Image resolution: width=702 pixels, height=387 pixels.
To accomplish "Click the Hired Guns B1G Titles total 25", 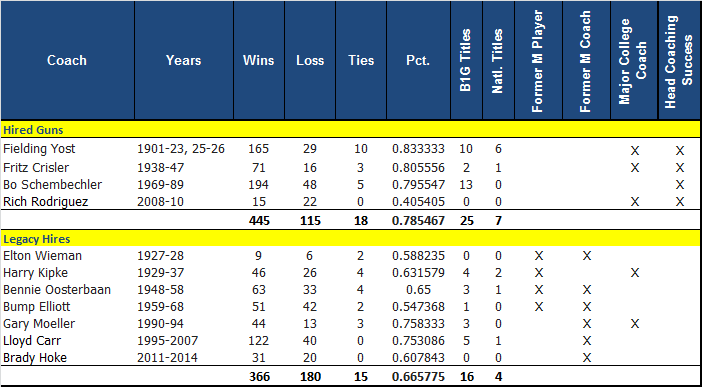I will pyautogui.click(x=467, y=221).
